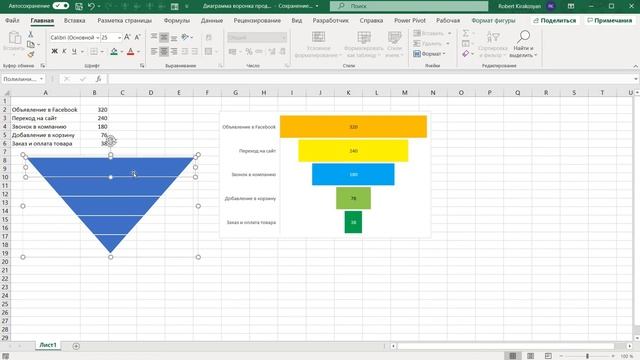The width and height of the screenshot is (640, 360).
Task: Click the Примечания button
Action: pyautogui.click(x=609, y=20)
